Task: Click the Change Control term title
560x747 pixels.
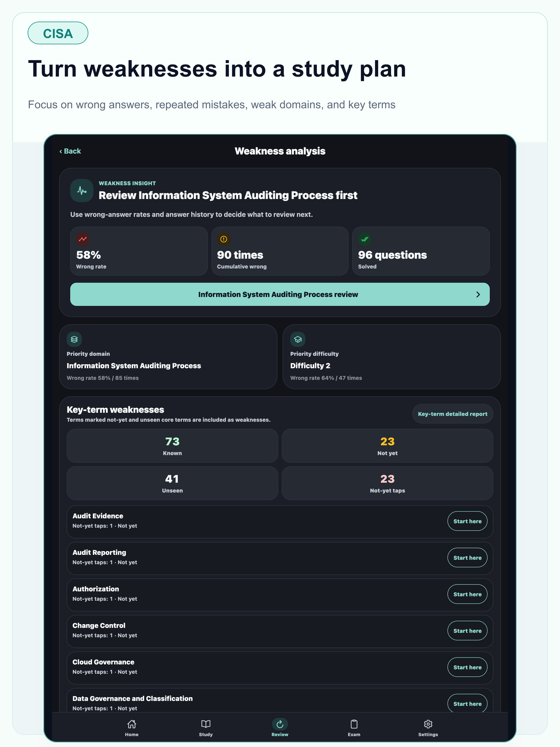Action: pyautogui.click(x=99, y=625)
